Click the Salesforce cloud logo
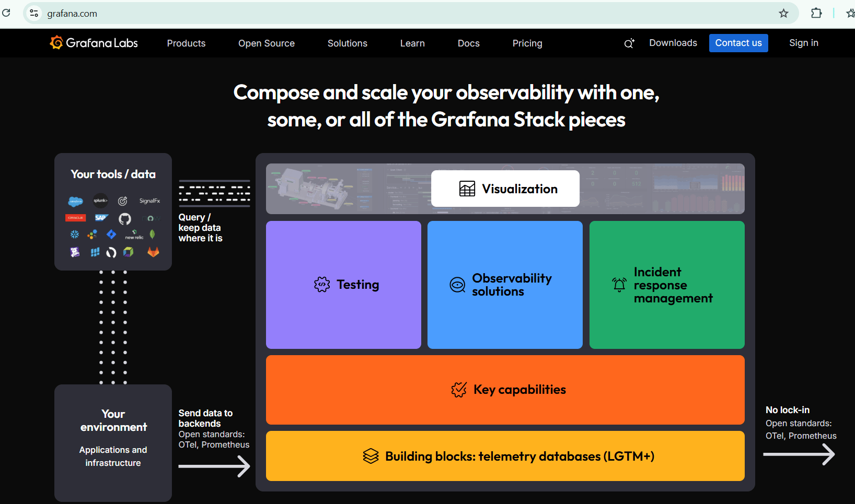 (75, 201)
